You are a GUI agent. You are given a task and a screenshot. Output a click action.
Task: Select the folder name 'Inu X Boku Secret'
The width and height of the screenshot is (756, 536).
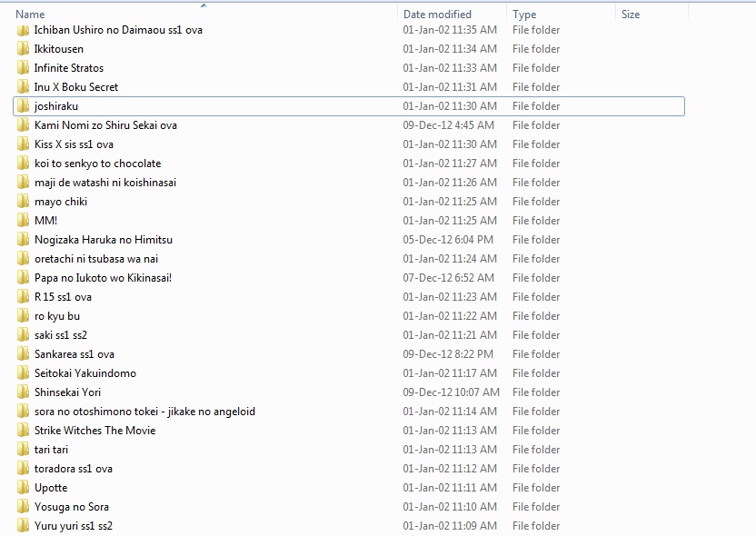(76, 87)
